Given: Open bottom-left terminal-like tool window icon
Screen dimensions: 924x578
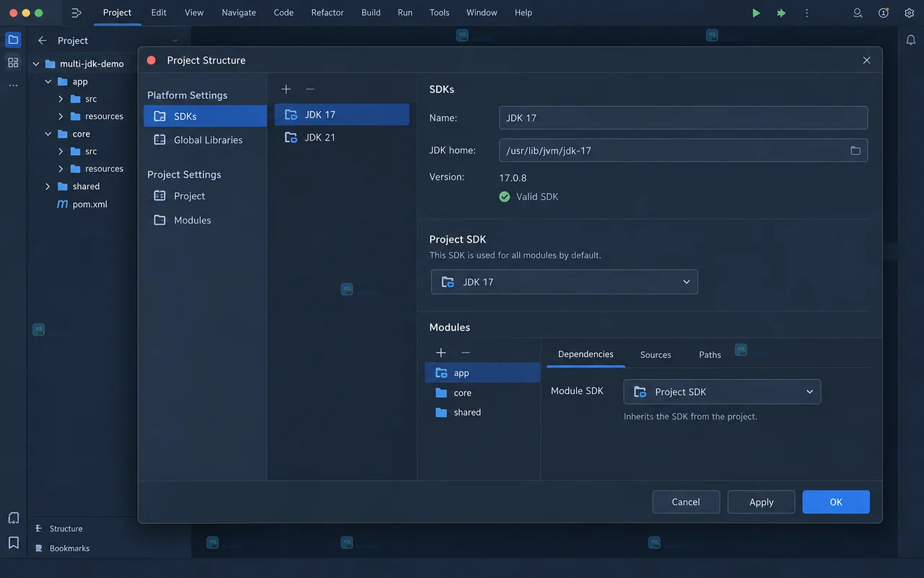Looking at the screenshot, I should coord(13,518).
